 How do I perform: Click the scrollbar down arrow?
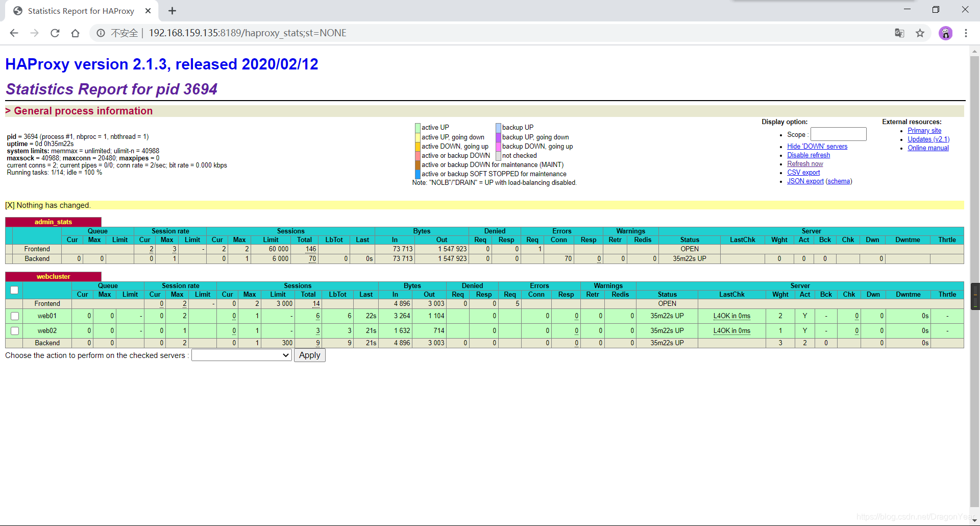click(x=975, y=520)
